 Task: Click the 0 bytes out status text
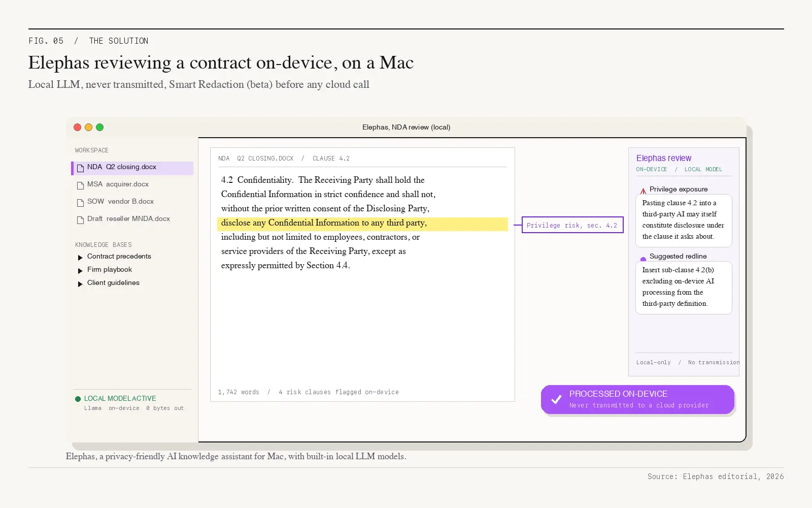[x=165, y=408]
